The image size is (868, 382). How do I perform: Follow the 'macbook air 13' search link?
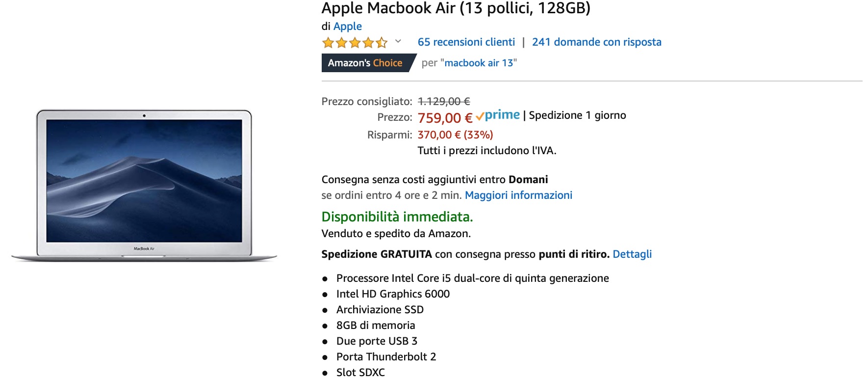pos(479,62)
